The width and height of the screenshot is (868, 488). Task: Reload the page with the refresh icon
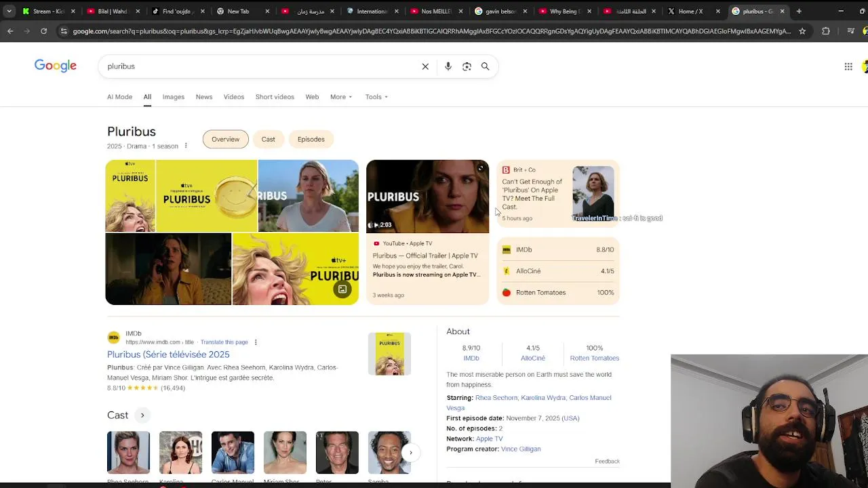pyautogui.click(x=44, y=31)
